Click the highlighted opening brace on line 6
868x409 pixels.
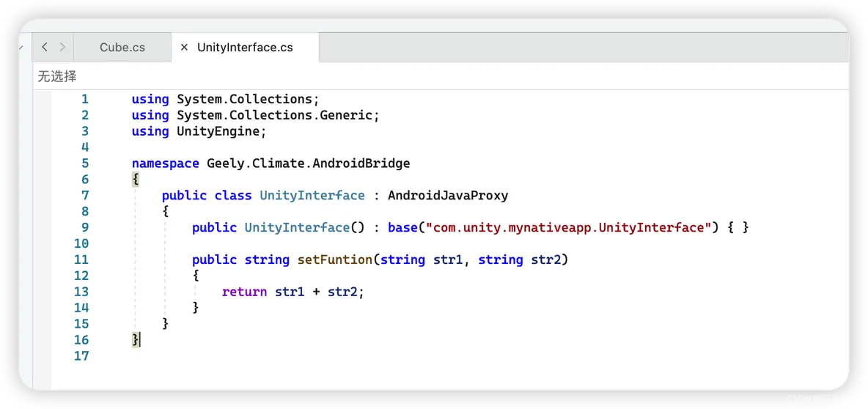pyautogui.click(x=136, y=180)
